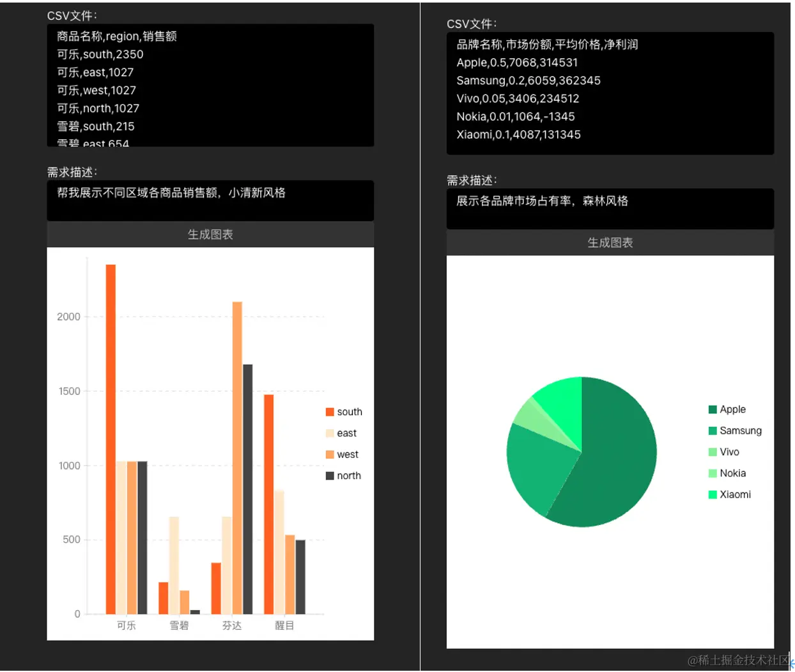The height and width of the screenshot is (672, 795).
Task: Click the Xiaomi legend label
Action: click(x=736, y=494)
